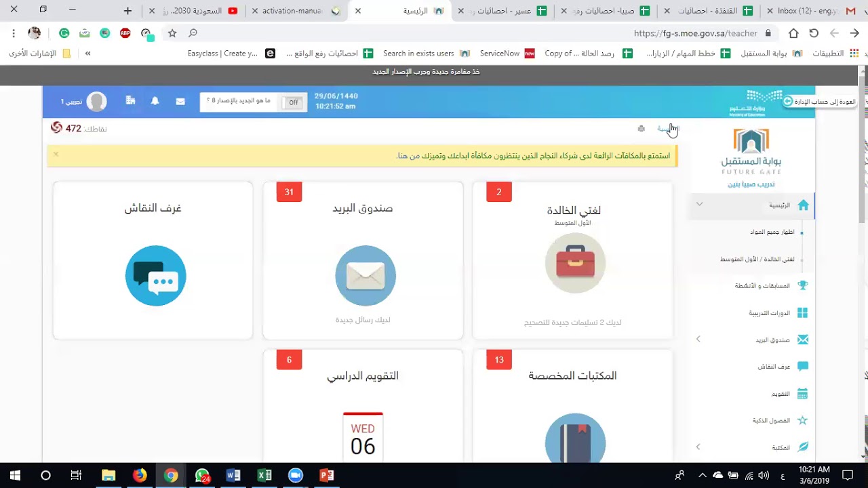Viewport: 868px width, 488px height.
Task: Switch to the عسير احصائيات tab
Action: pos(502,11)
